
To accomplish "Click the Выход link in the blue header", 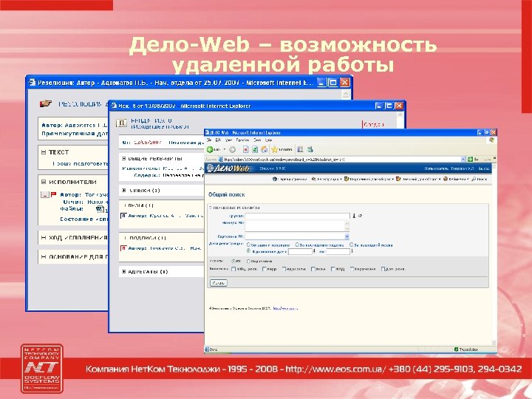I will (483, 168).
